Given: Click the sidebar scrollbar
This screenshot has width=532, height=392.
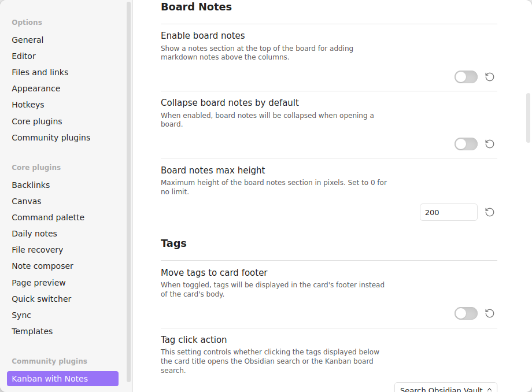Looking at the screenshot, I should click(128, 192).
